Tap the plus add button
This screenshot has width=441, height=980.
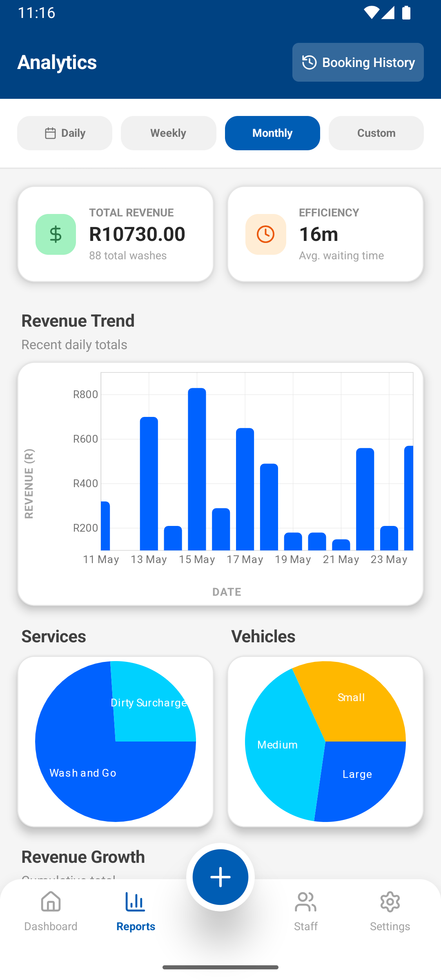click(x=220, y=877)
